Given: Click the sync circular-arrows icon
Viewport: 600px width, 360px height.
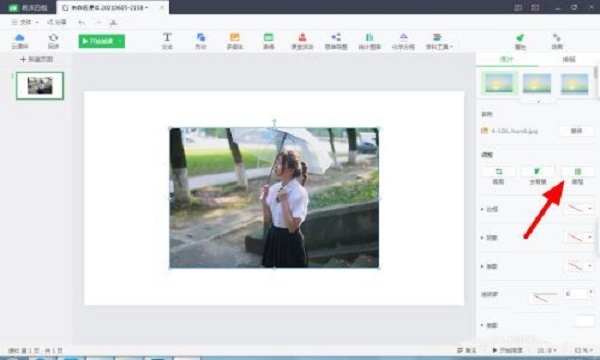Looking at the screenshot, I should (x=53, y=41).
